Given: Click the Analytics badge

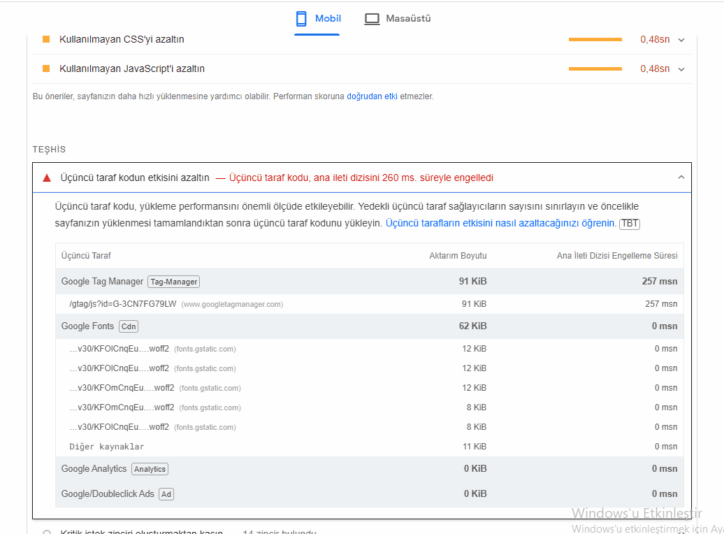Looking at the screenshot, I should point(149,469).
